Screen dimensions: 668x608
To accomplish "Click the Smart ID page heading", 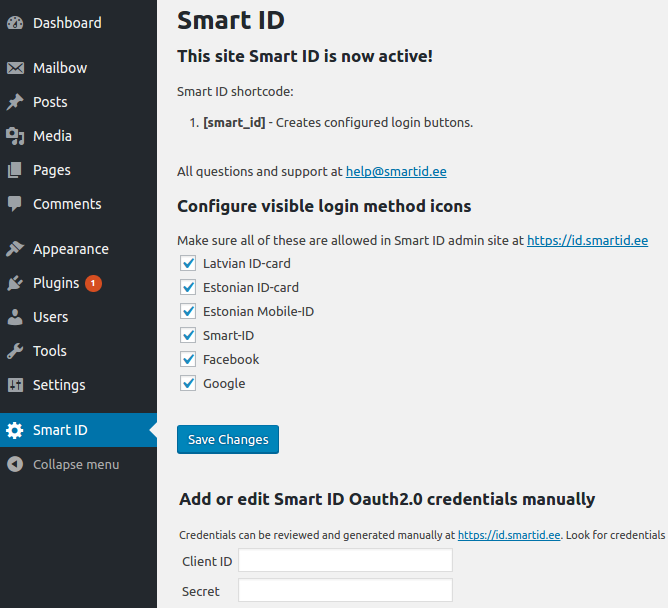I will click(x=231, y=20).
